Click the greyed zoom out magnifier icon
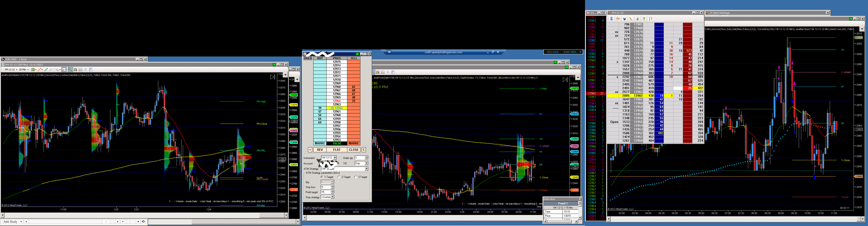The height and width of the screenshot is (226, 868). (x=51, y=70)
